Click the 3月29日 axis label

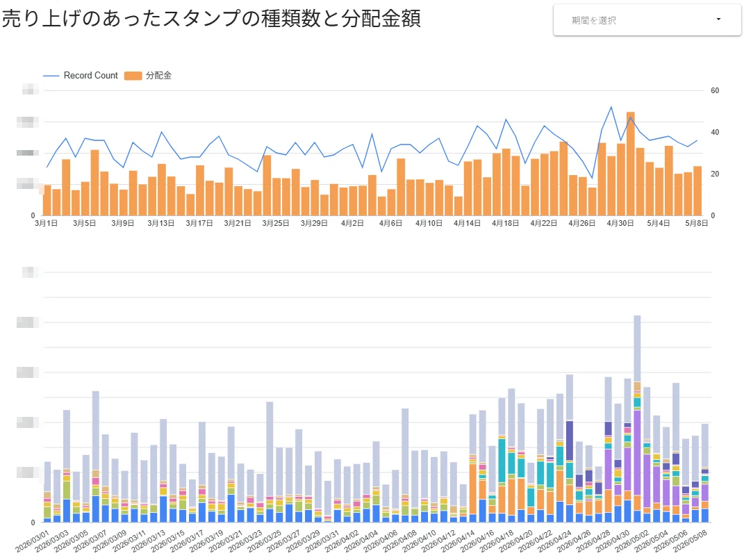click(x=314, y=223)
